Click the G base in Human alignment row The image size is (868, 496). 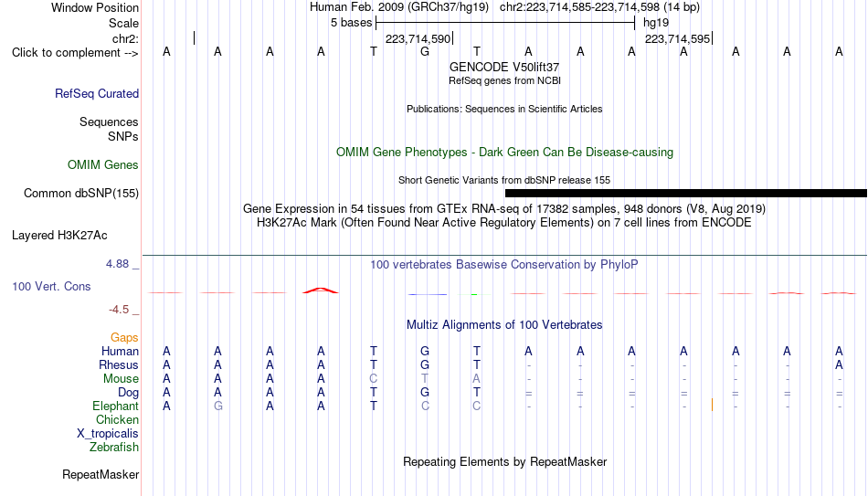pos(425,351)
